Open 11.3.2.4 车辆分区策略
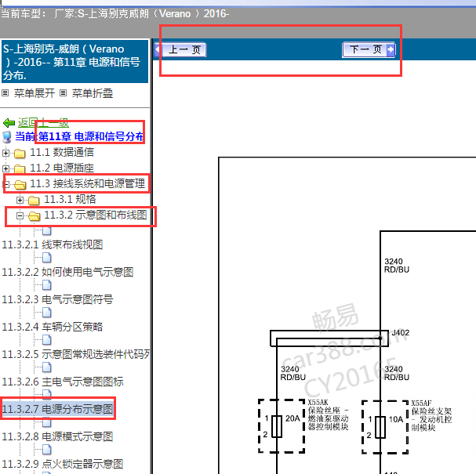 tap(53, 327)
